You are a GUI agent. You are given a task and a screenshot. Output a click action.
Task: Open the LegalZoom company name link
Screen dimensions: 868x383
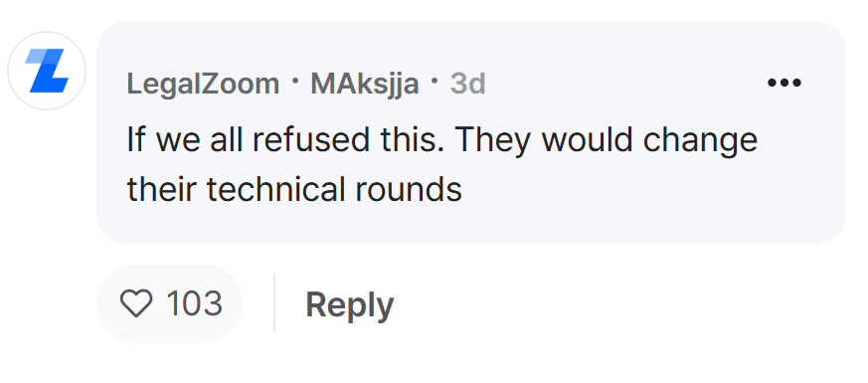pos(203,85)
